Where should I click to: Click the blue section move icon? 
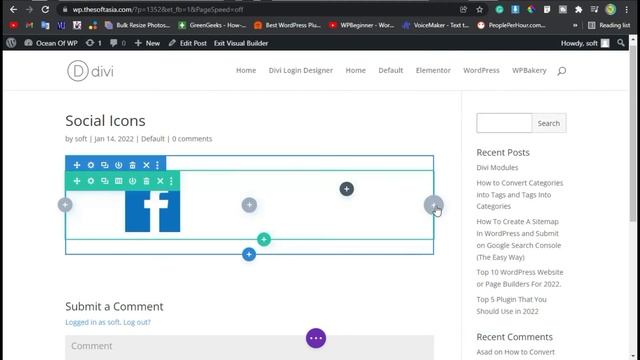click(77, 165)
